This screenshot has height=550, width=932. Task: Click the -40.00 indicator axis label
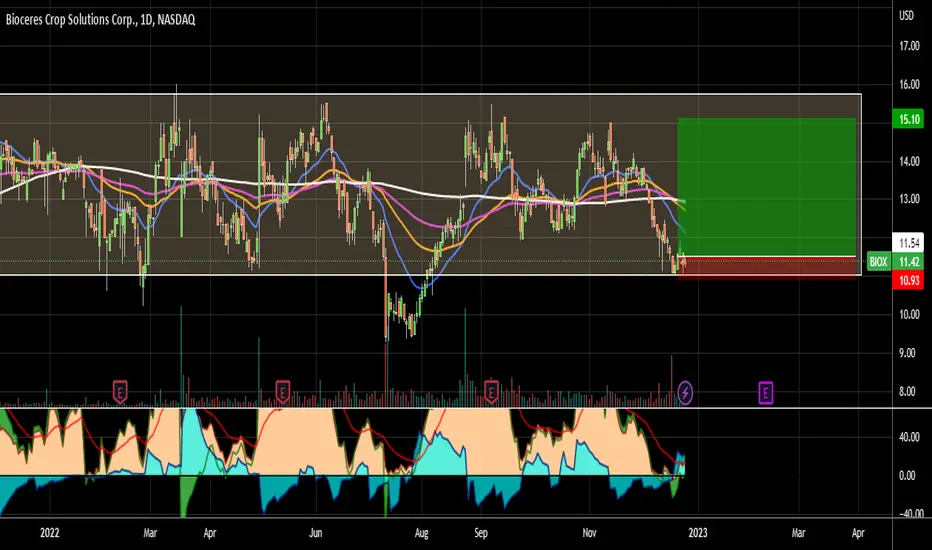[x=909, y=514]
